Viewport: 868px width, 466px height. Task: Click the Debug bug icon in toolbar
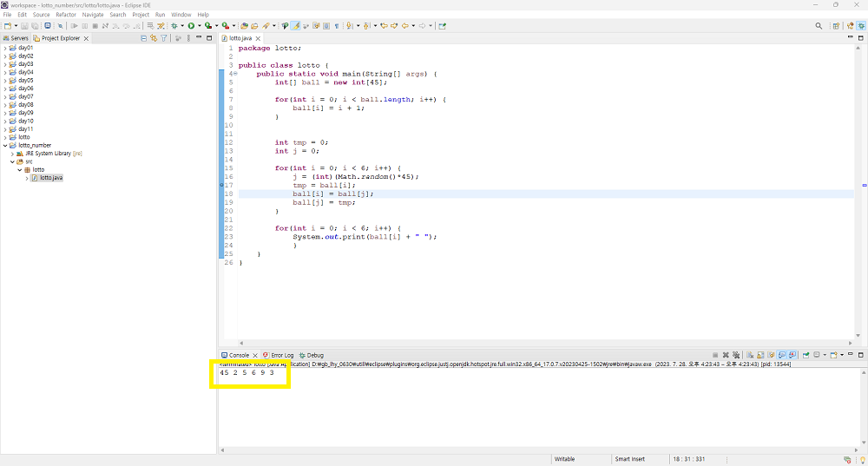pyautogui.click(x=174, y=25)
